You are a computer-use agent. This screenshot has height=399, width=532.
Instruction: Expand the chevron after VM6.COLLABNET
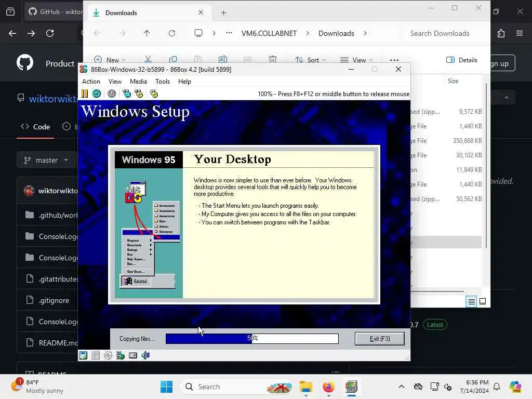(308, 33)
